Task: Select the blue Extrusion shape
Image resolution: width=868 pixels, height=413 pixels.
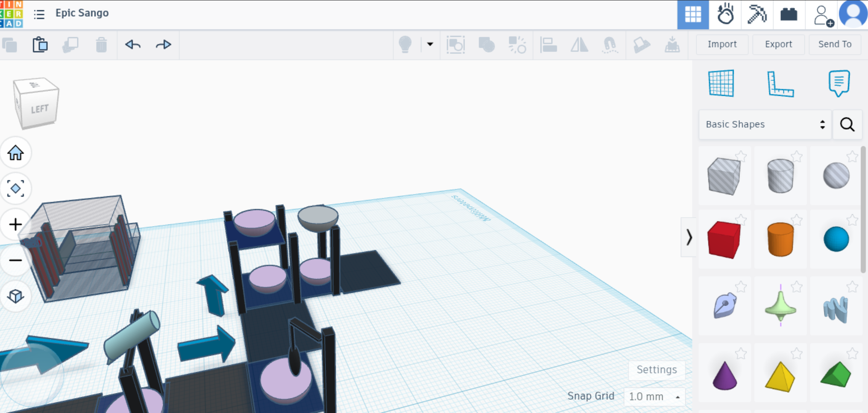Action: click(836, 310)
